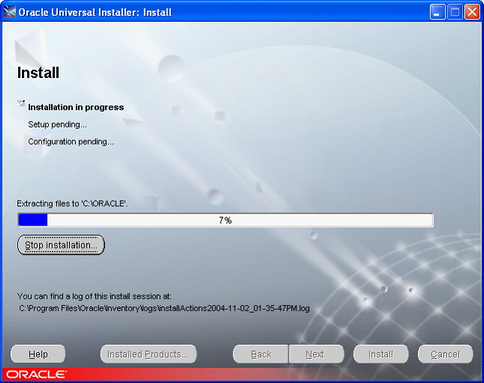Click the Next button

[316, 354]
